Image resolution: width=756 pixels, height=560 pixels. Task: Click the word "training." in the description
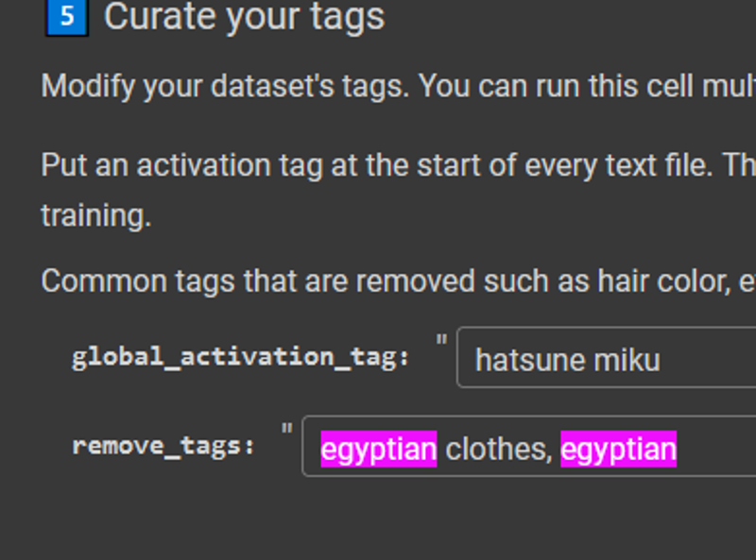point(96,215)
